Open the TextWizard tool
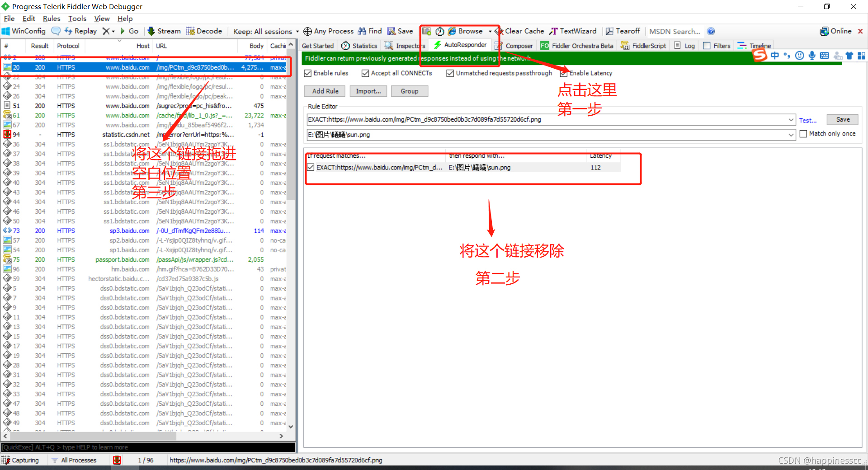This screenshot has width=868, height=470. coord(573,31)
